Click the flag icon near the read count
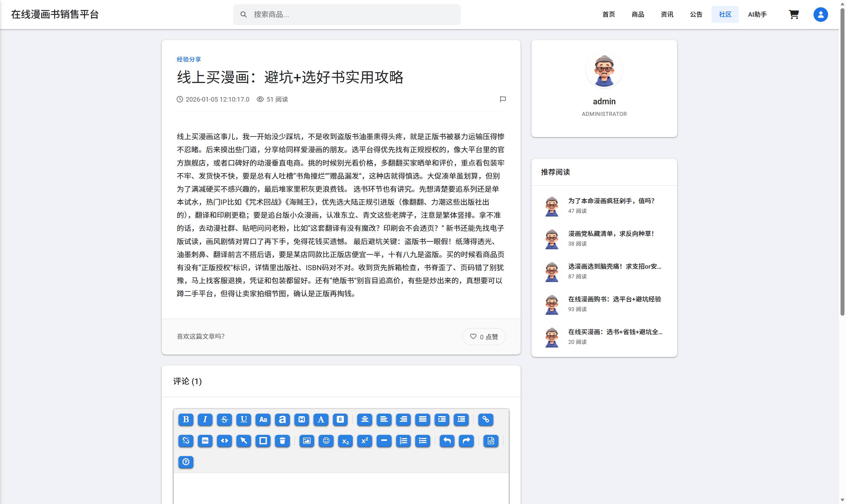 (x=503, y=99)
